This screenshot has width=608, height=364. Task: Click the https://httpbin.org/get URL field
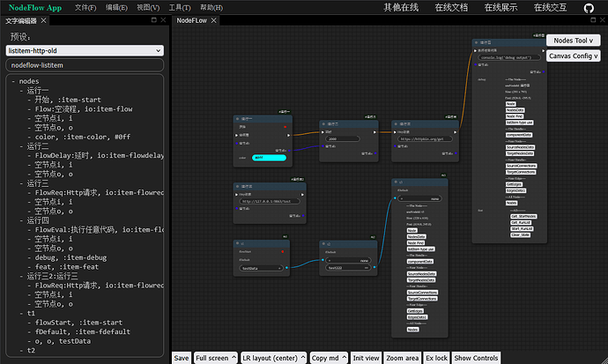(425, 138)
